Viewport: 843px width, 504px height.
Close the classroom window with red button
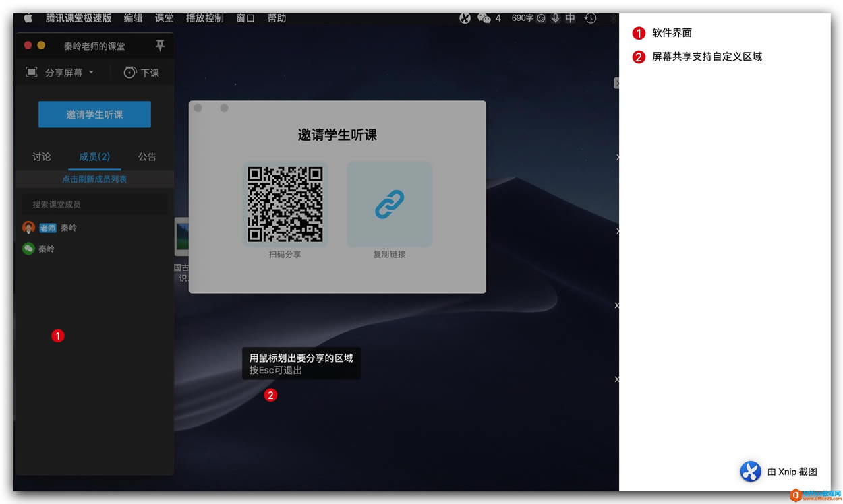pyautogui.click(x=28, y=45)
